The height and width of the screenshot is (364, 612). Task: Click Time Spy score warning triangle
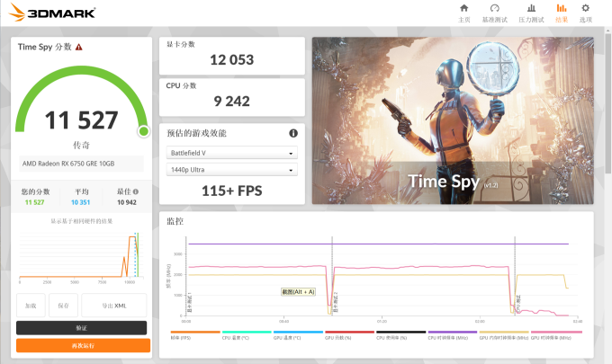pos(79,47)
